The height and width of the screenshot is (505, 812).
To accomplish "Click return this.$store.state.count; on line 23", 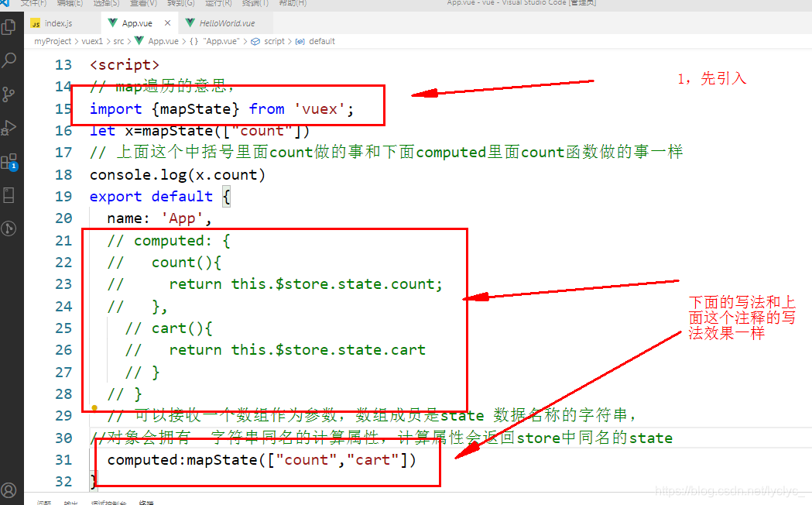I will point(306,283).
